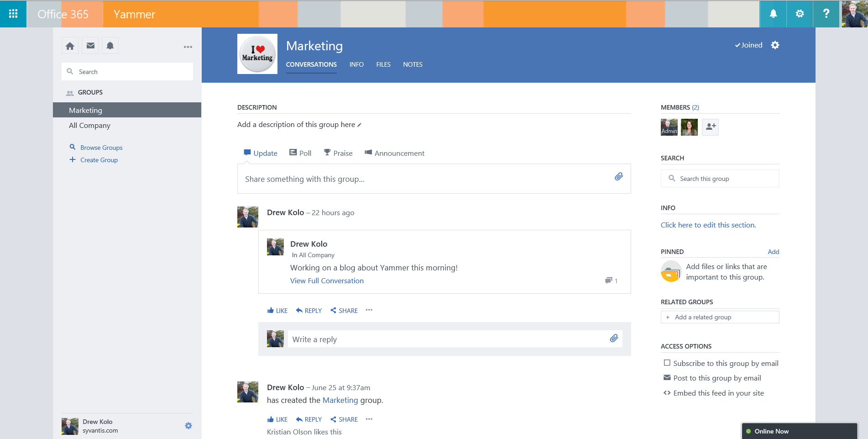Click Search this group field
The width and height of the screenshot is (868, 439).
click(720, 179)
